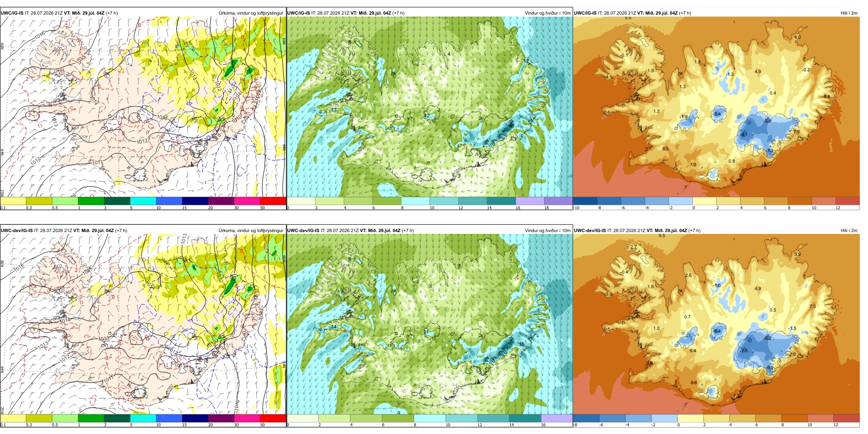Click the red 50 swatch in UWC/IG-IS precipitation legend
Screen dimensions: 868x434
pyautogui.click(x=273, y=201)
